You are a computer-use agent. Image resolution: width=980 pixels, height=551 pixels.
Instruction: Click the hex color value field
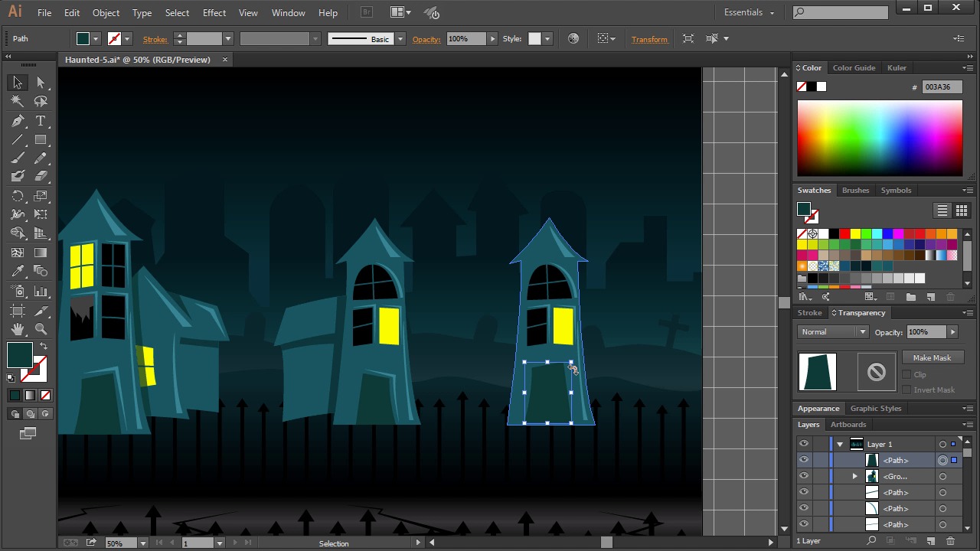pyautogui.click(x=941, y=87)
